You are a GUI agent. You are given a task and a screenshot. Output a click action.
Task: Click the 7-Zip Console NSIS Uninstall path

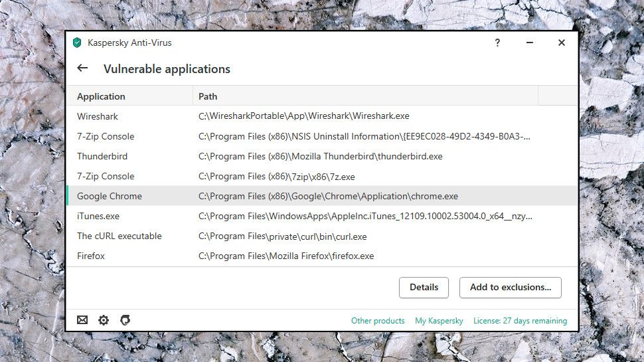coord(364,136)
